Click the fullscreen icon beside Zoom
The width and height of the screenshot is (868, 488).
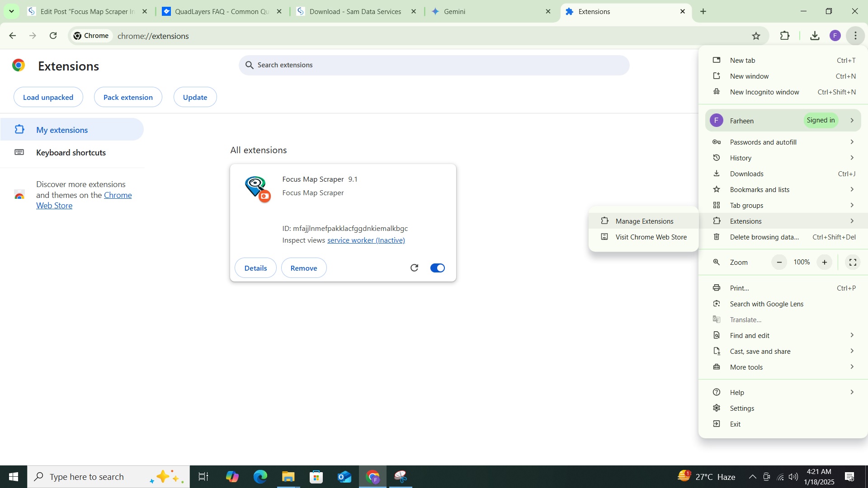point(853,263)
